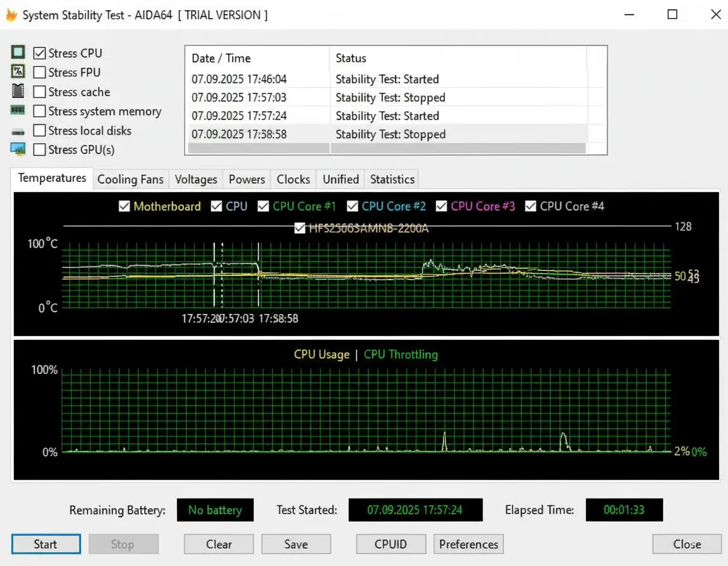
Task: Select the Temperatures tab
Action: (52, 178)
